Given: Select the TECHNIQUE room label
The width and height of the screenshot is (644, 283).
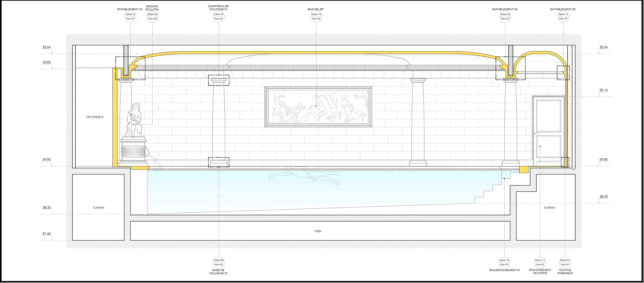Looking at the screenshot, I should [x=95, y=117].
